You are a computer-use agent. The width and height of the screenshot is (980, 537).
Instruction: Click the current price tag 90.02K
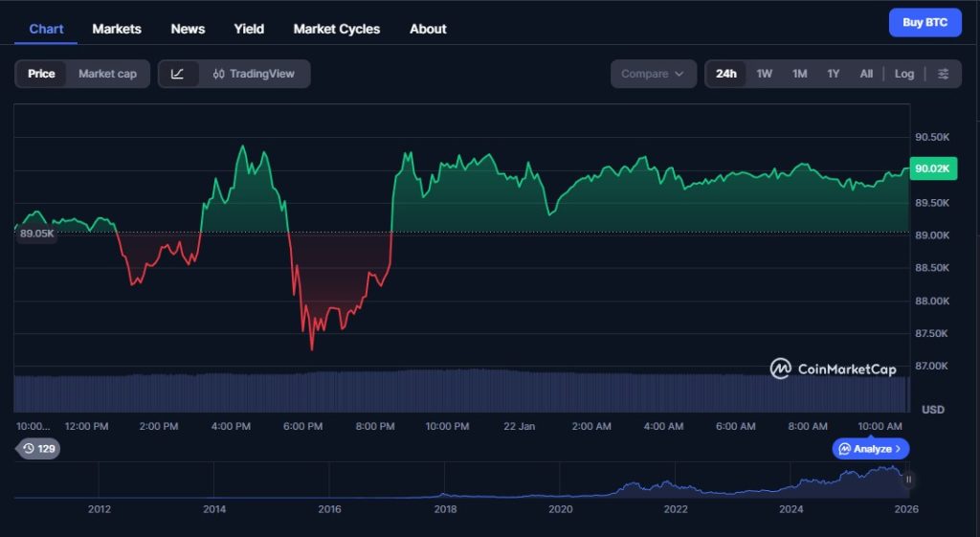coord(931,168)
